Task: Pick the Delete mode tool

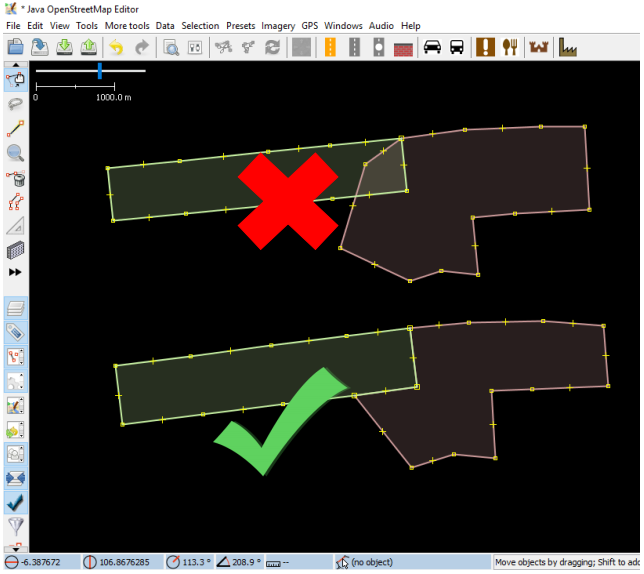Action: (16, 178)
